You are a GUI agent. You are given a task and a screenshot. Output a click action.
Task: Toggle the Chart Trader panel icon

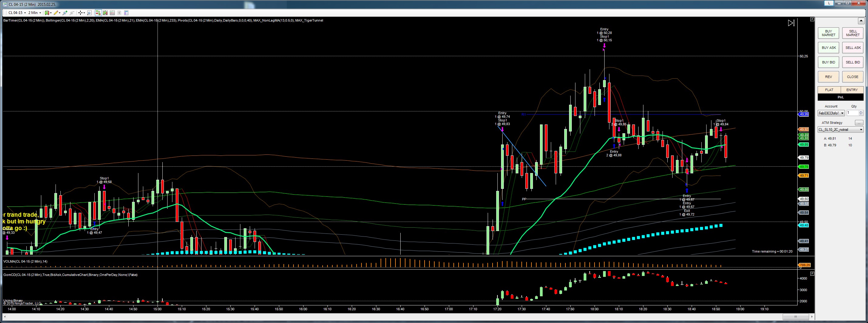(x=98, y=13)
